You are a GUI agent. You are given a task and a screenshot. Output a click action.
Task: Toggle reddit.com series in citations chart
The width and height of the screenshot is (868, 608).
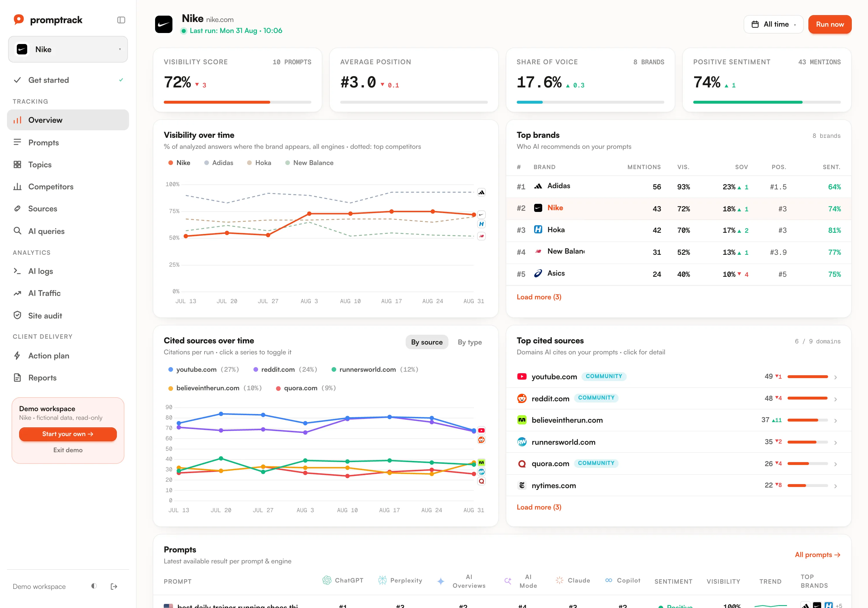285,370
